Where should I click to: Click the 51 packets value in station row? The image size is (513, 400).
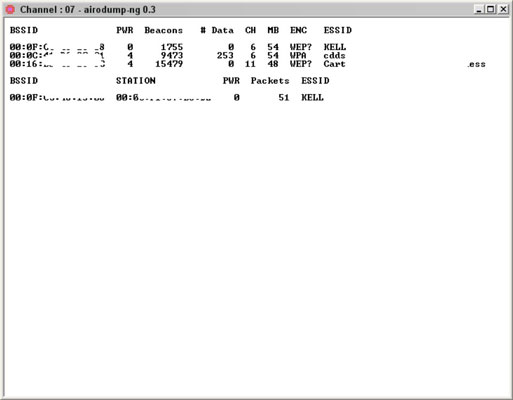(x=284, y=98)
